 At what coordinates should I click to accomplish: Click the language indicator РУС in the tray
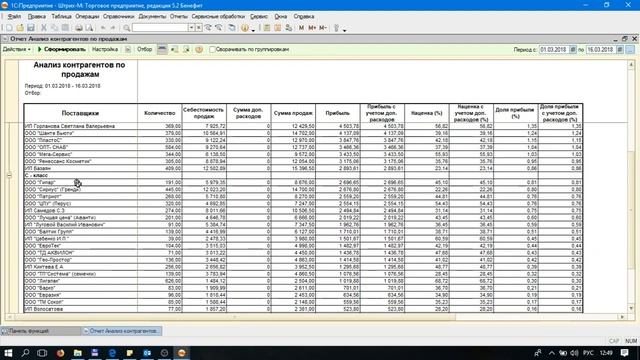(588, 353)
